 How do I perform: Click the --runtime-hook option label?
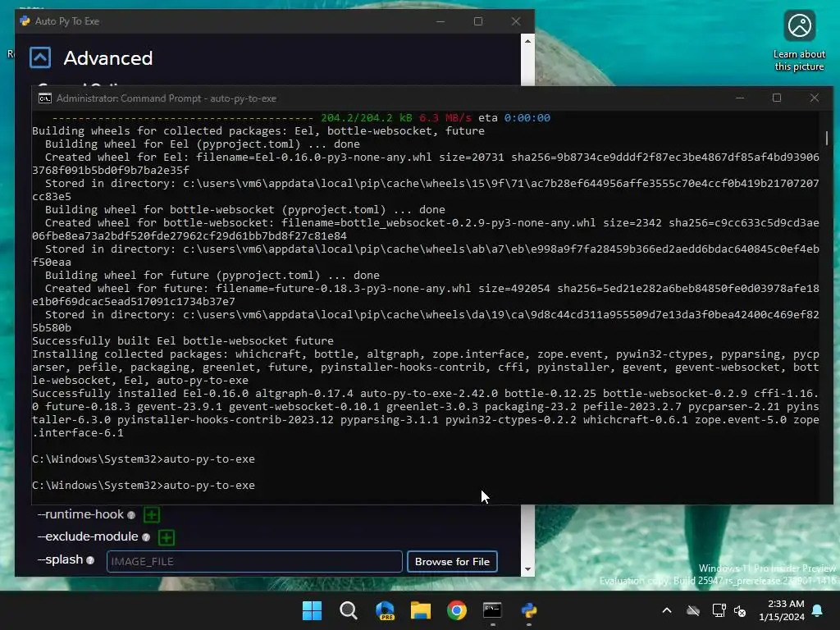(x=80, y=514)
